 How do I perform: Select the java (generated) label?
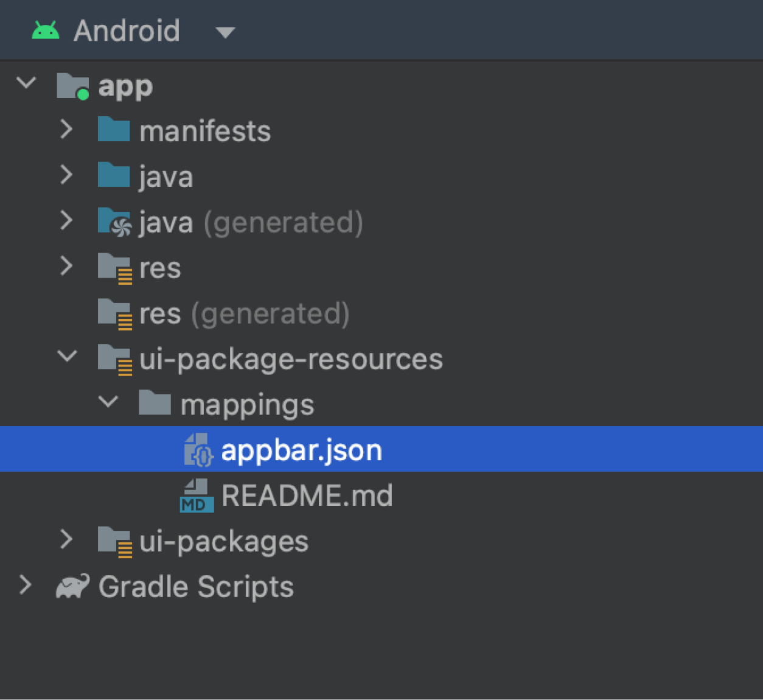251,223
